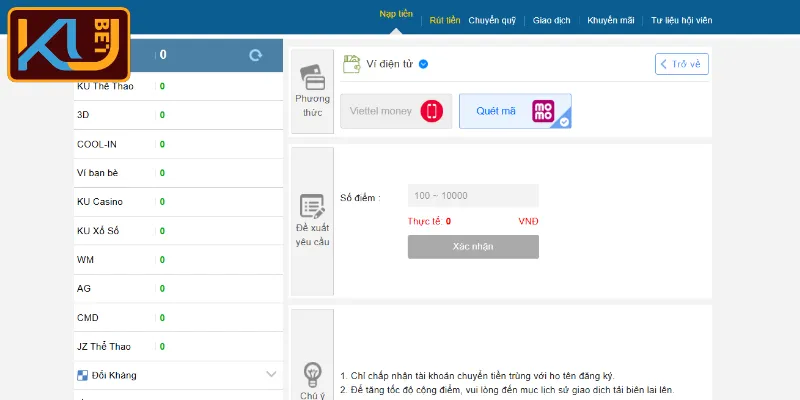Click the Đề xuất yêu cầu form icon
This screenshot has width=800, height=400.
click(312, 206)
